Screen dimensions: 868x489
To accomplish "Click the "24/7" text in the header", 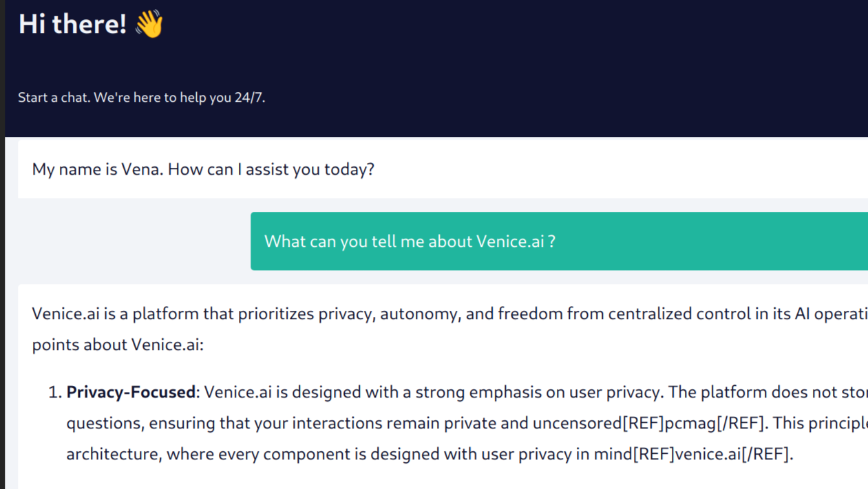I will pos(248,98).
